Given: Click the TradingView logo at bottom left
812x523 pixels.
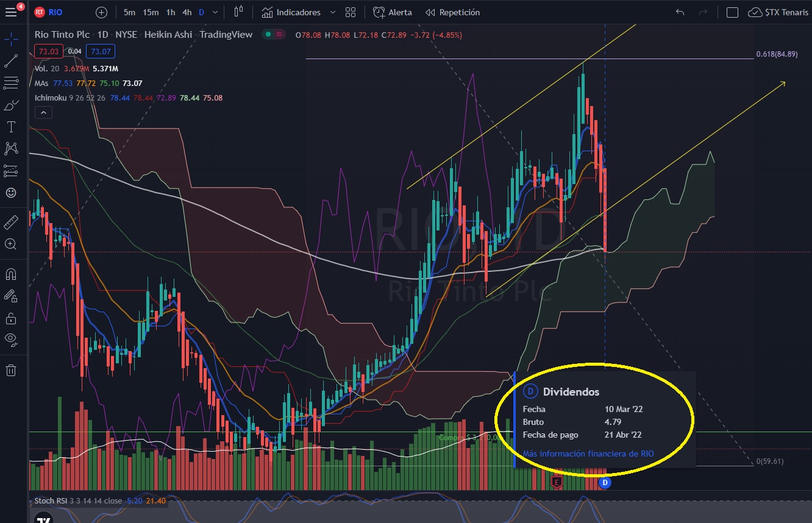Looking at the screenshot, I should point(43,519).
